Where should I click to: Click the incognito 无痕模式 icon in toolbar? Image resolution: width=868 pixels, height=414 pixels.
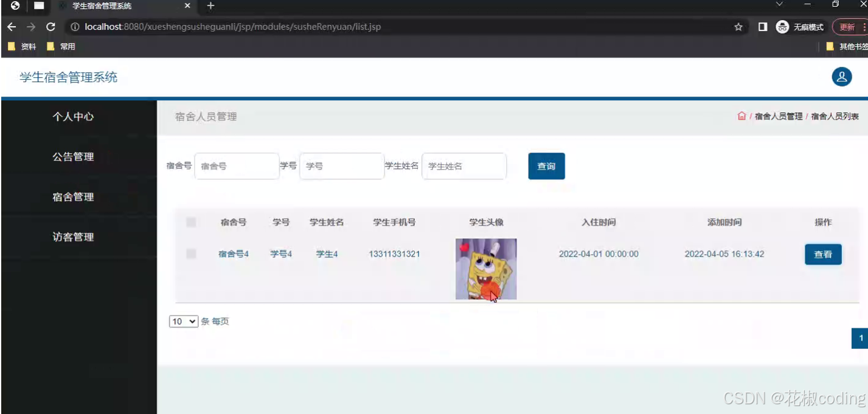tap(782, 27)
